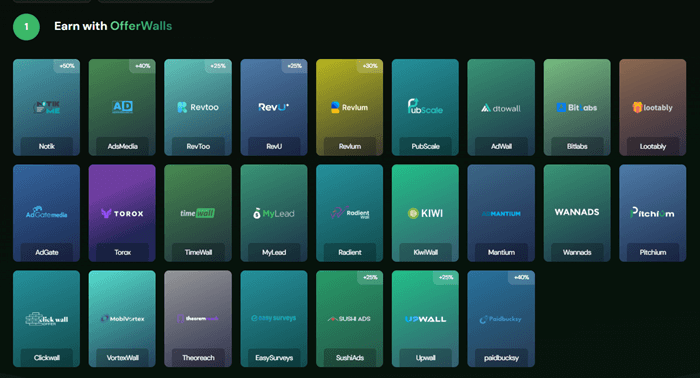The height and width of the screenshot is (378, 700).
Task: Select the Torox offerwall card
Action: click(x=122, y=213)
